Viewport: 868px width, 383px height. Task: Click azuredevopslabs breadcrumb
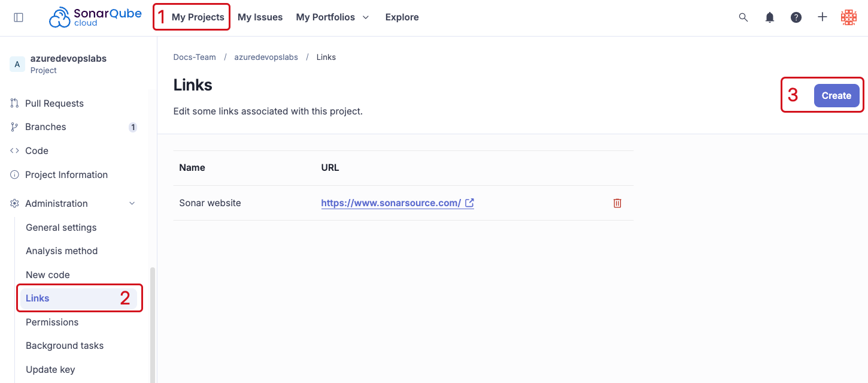[x=266, y=58]
